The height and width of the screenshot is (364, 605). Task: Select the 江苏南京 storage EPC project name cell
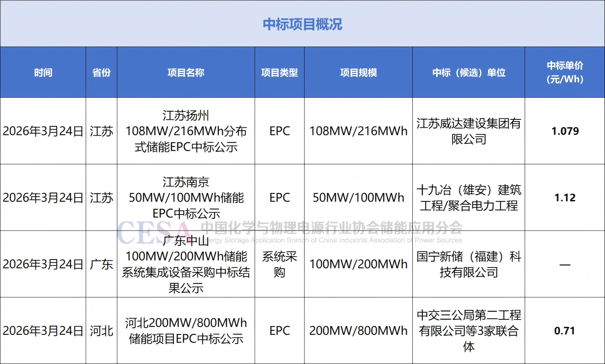pos(186,198)
